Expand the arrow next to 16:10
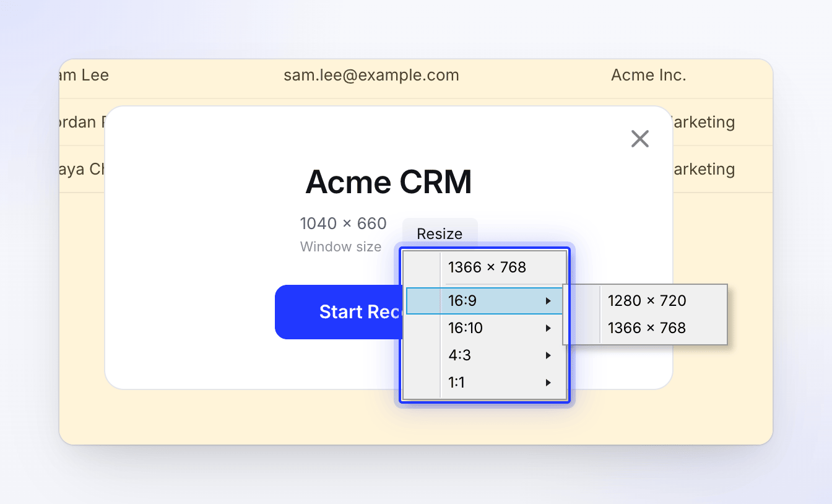 tap(548, 328)
